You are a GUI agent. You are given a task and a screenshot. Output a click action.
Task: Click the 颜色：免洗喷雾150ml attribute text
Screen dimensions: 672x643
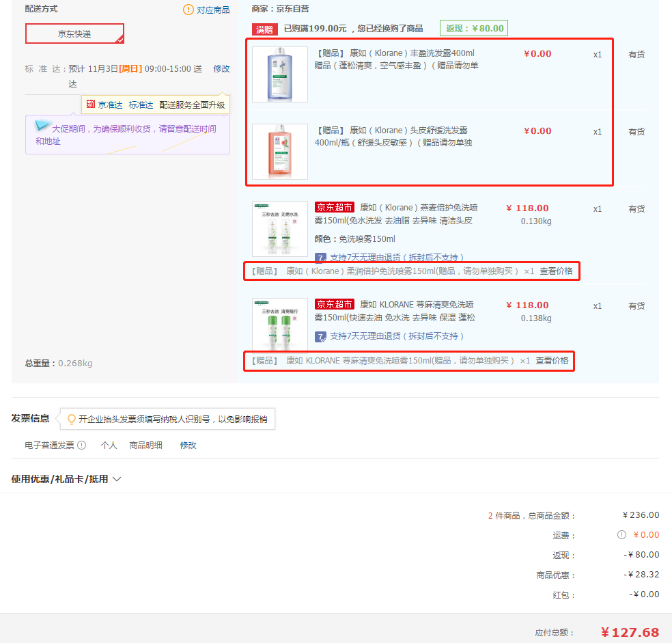tap(355, 239)
